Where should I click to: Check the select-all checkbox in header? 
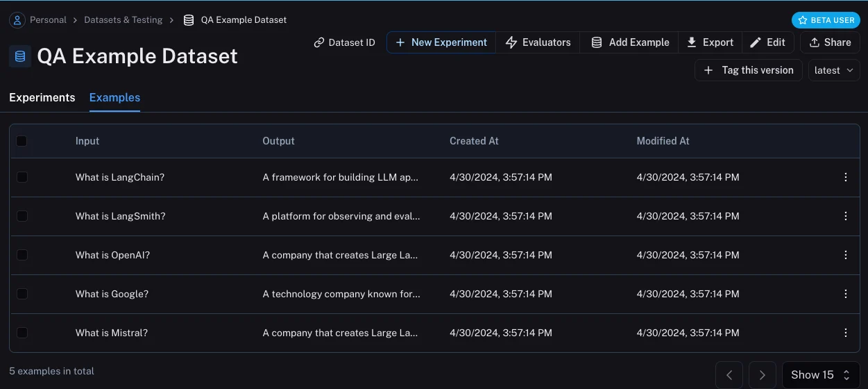click(22, 141)
